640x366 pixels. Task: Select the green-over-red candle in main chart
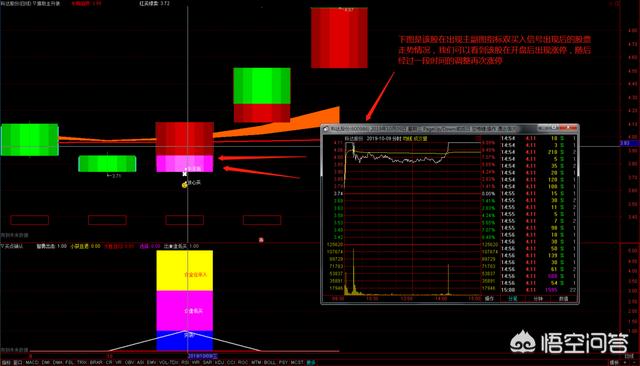tap(262, 95)
